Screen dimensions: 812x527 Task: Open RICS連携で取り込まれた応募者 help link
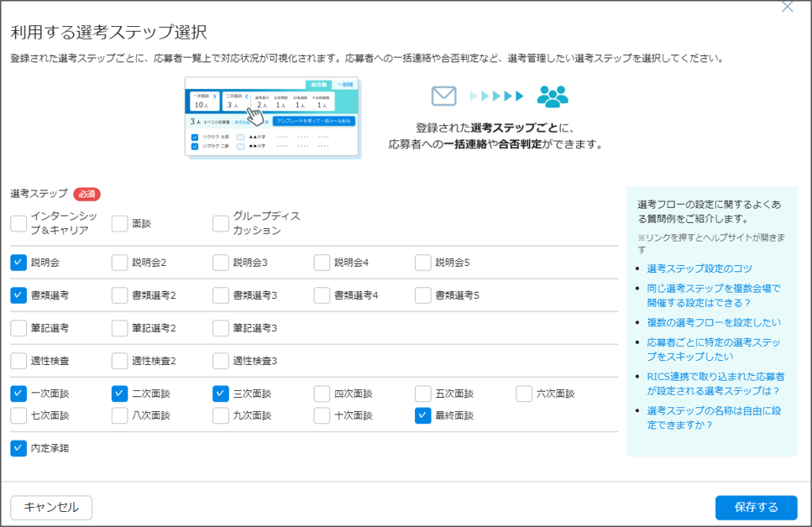(x=715, y=384)
